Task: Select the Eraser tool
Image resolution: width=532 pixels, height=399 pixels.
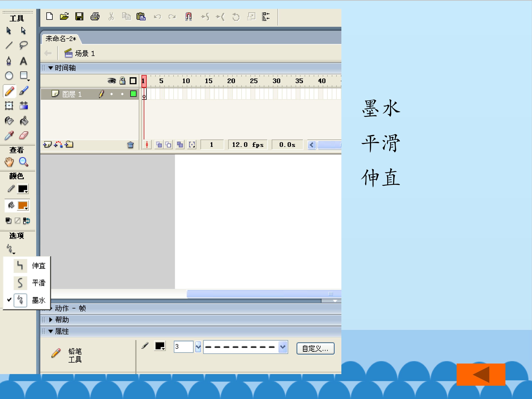Action: [x=24, y=136]
